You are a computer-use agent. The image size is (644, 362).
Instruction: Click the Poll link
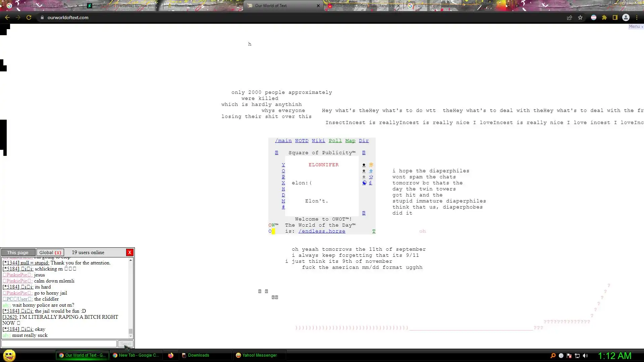pos(335,141)
